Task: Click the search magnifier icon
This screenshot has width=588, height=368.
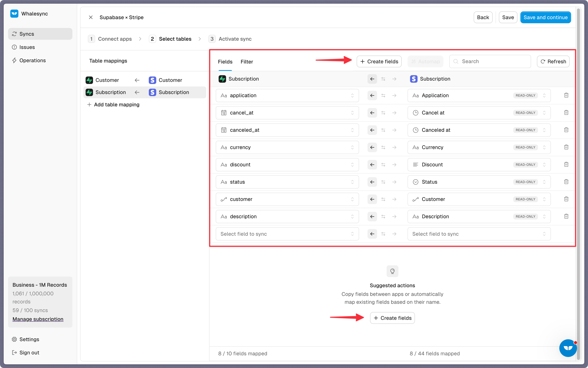Action: 456,61
